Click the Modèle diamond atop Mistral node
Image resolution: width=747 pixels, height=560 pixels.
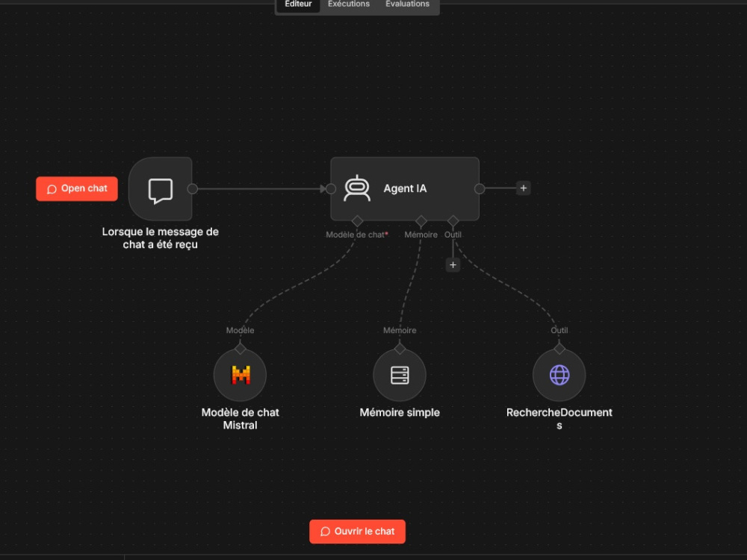[240, 349]
